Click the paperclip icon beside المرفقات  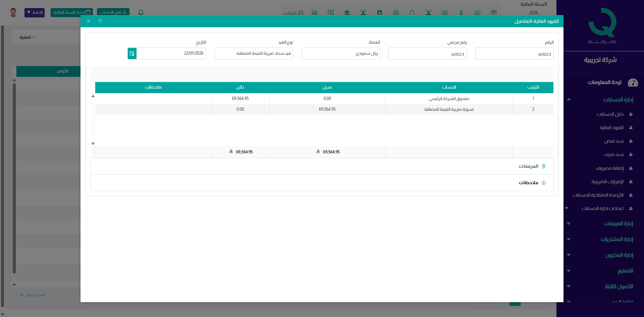(544, 166)
